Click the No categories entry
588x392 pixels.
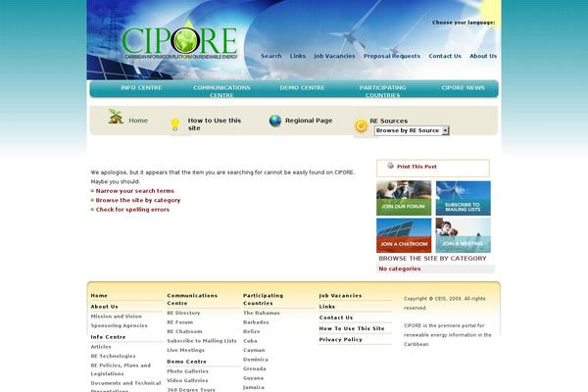tap(400, 269)
